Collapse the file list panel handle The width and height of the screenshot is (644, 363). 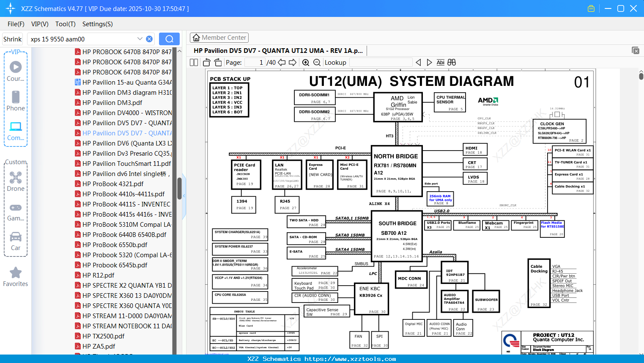coord(184,196)
